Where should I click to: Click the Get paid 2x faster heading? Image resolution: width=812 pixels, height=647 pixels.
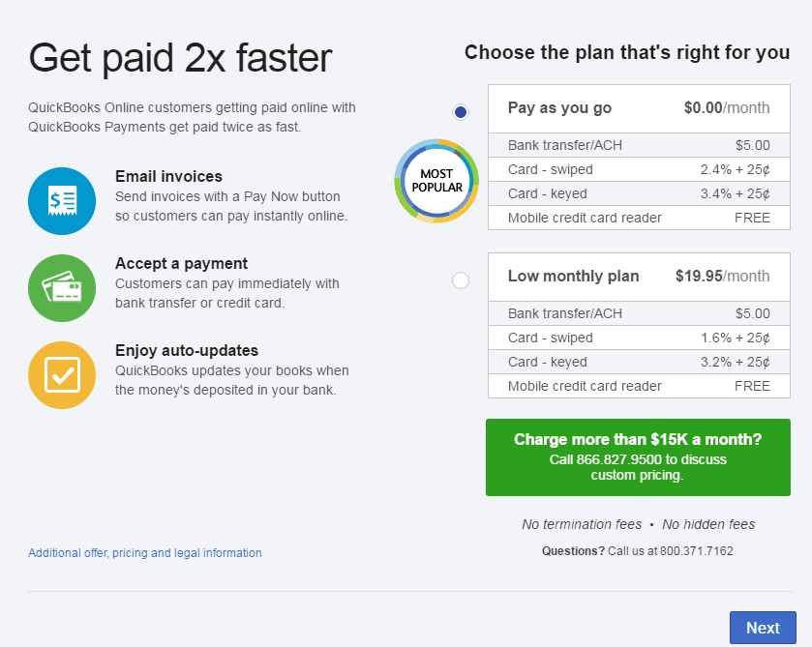pos(181,58)
